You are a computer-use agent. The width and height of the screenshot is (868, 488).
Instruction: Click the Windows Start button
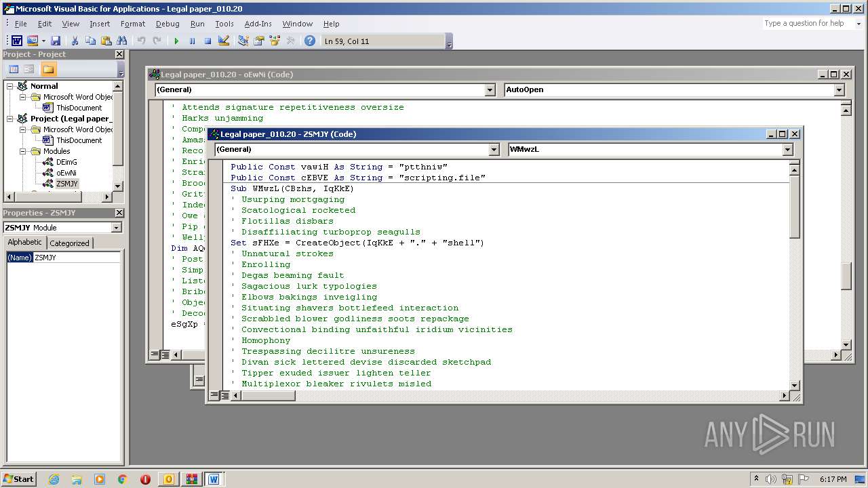pyautogui.click(x=18, y=479)
